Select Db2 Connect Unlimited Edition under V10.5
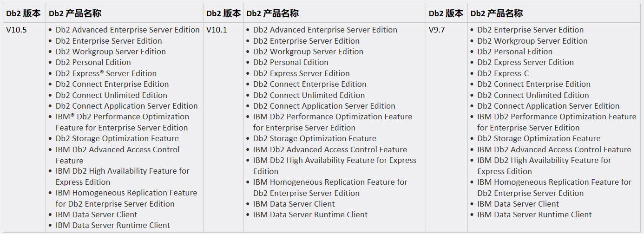The image size is (644, 234). 111,95
